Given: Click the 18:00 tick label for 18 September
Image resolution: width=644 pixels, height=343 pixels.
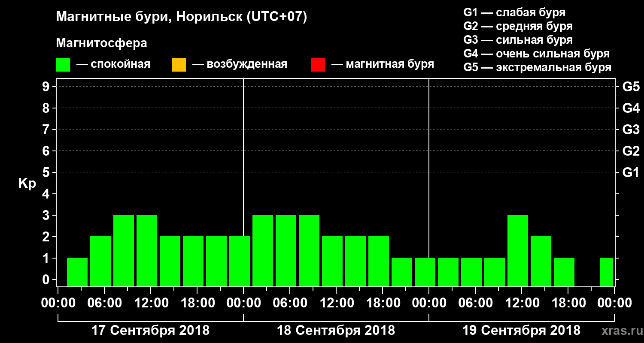Looking at the screenshot, I should click(383, 303).
